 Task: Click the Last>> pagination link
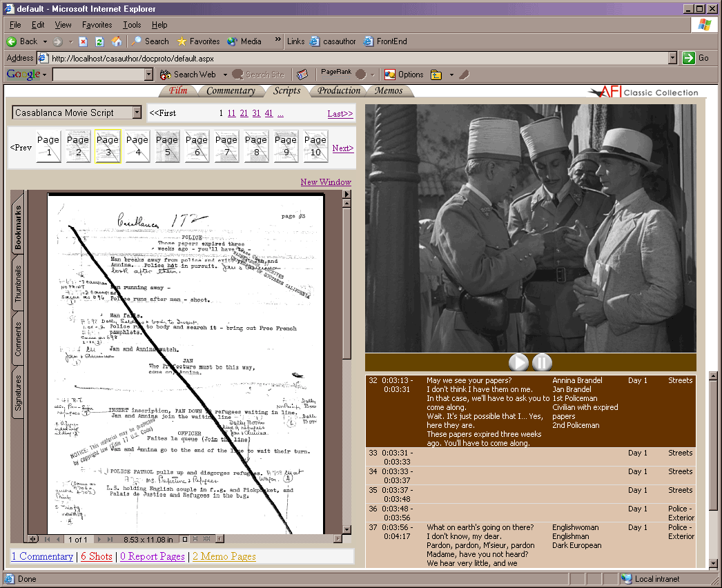click(x=340, y=113)
